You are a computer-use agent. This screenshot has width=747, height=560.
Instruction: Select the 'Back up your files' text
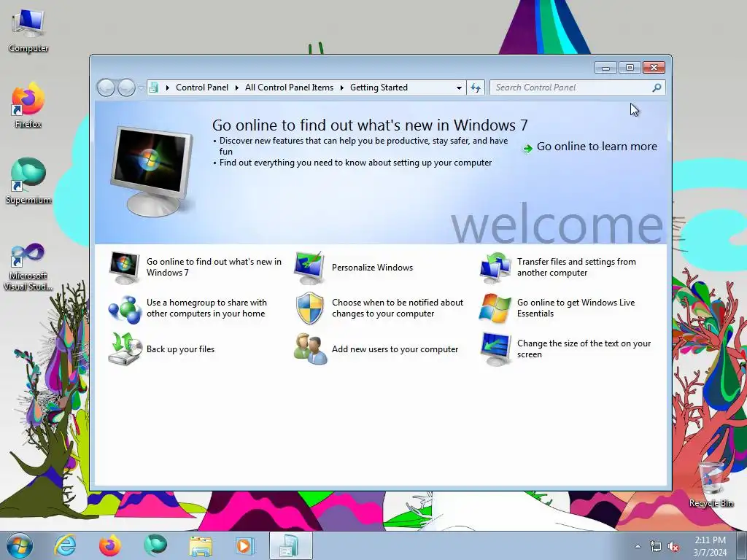181,349
